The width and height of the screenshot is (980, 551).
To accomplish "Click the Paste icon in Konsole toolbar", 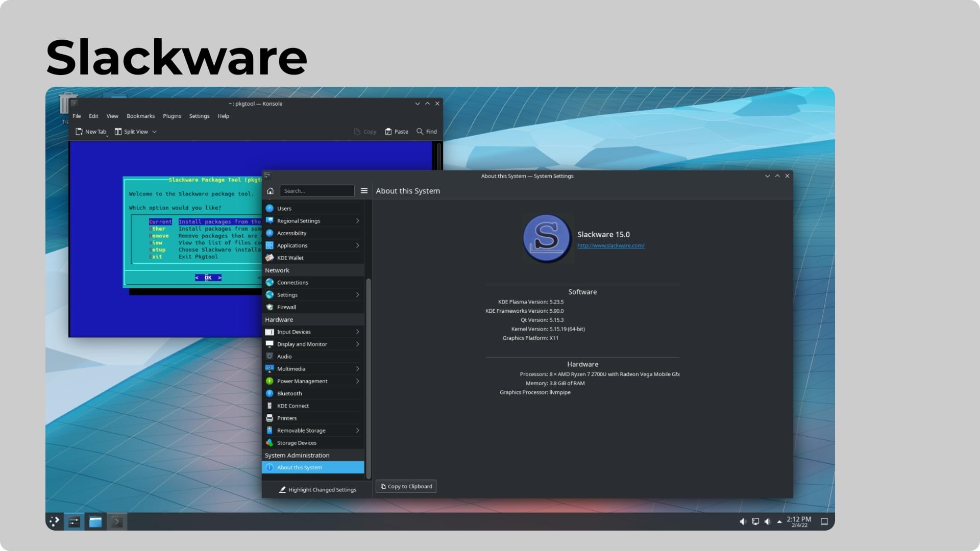I will (x=388, y=132).
